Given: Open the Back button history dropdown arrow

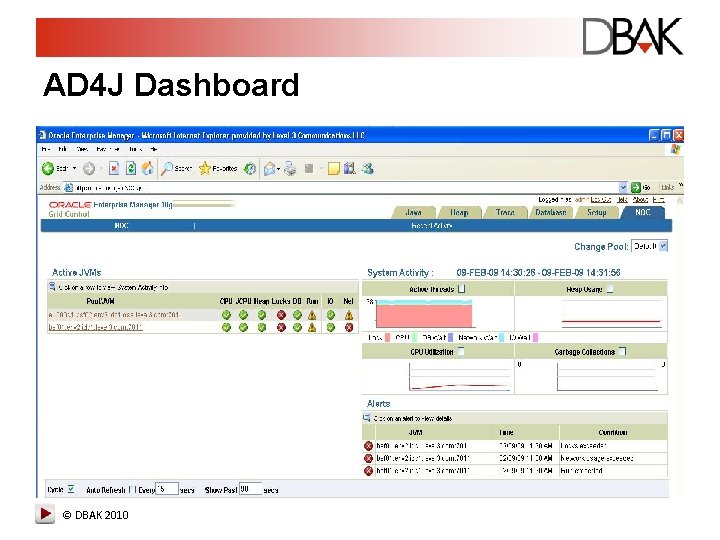Looking at the screenshot, I should coord(74,169).
